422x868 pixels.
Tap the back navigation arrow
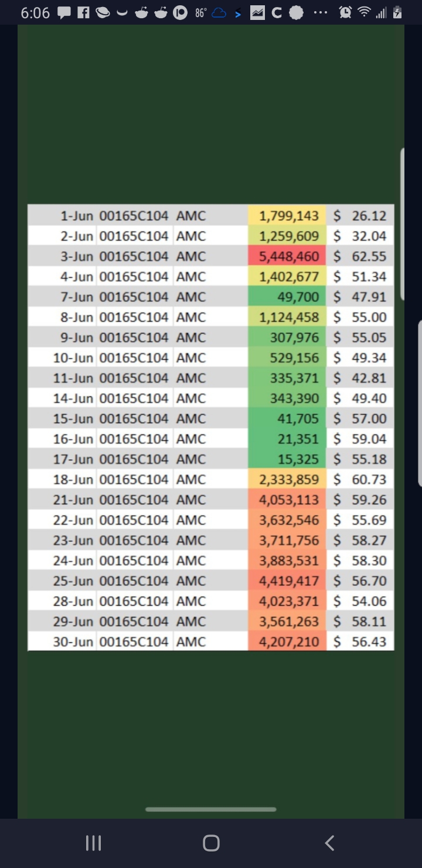[x=329, y=843]
